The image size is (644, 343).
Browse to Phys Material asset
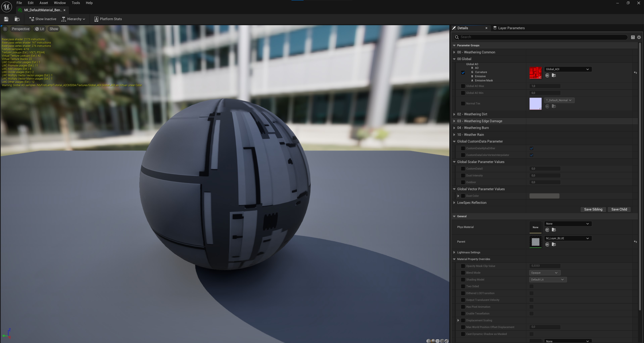[554, 230]
